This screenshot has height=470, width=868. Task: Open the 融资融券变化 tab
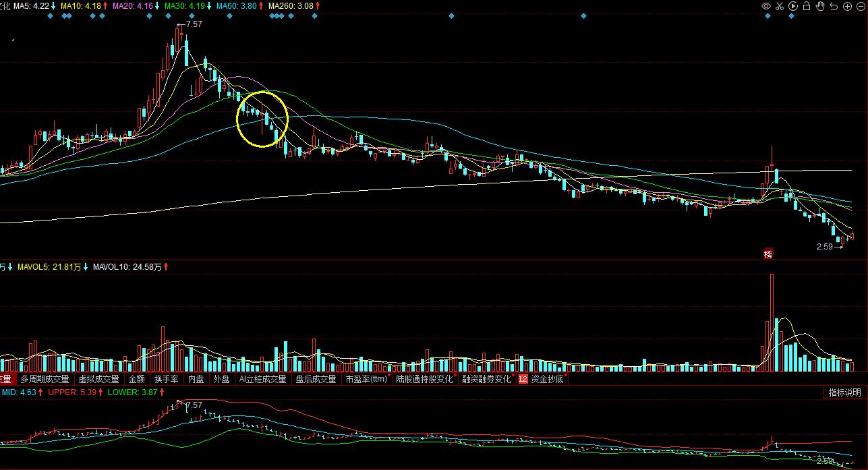[486, 380]
